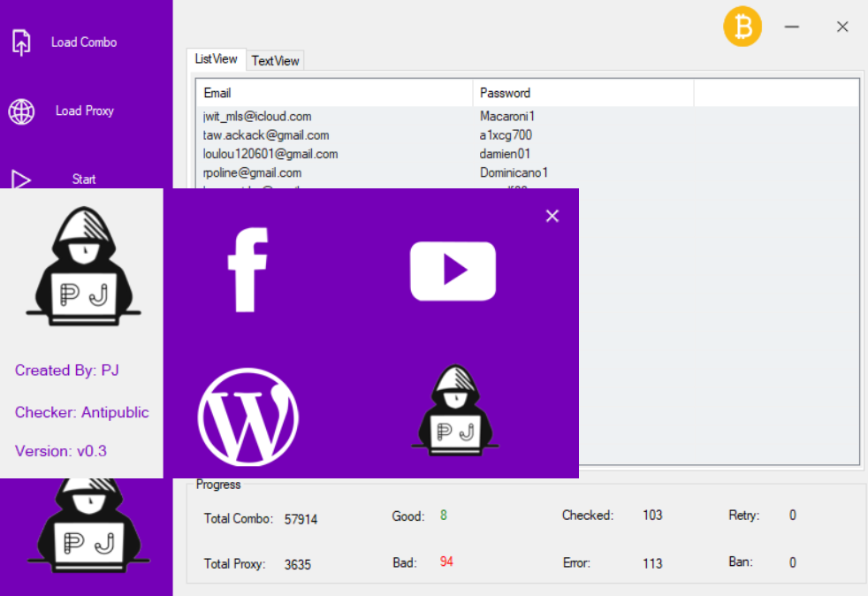The width and height of the screenshot is (868, 596).
Task: Minimize the checker window
Action: pos(792,27)
